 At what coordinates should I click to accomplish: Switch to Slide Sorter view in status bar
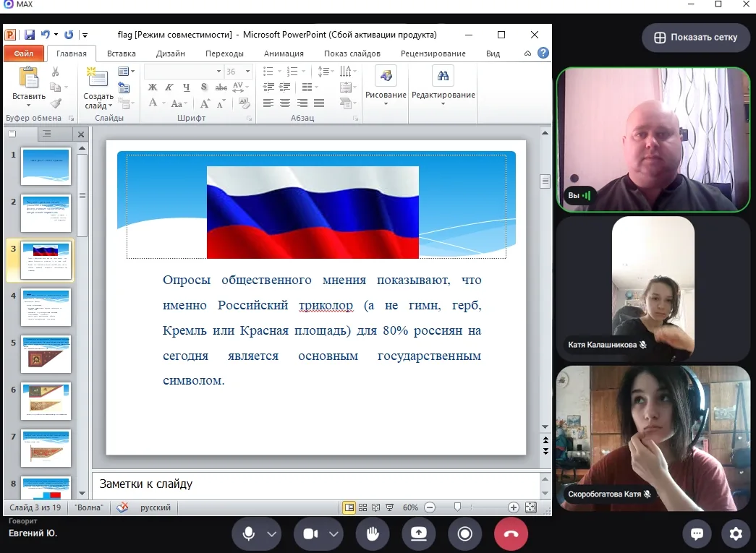point(362,507)
